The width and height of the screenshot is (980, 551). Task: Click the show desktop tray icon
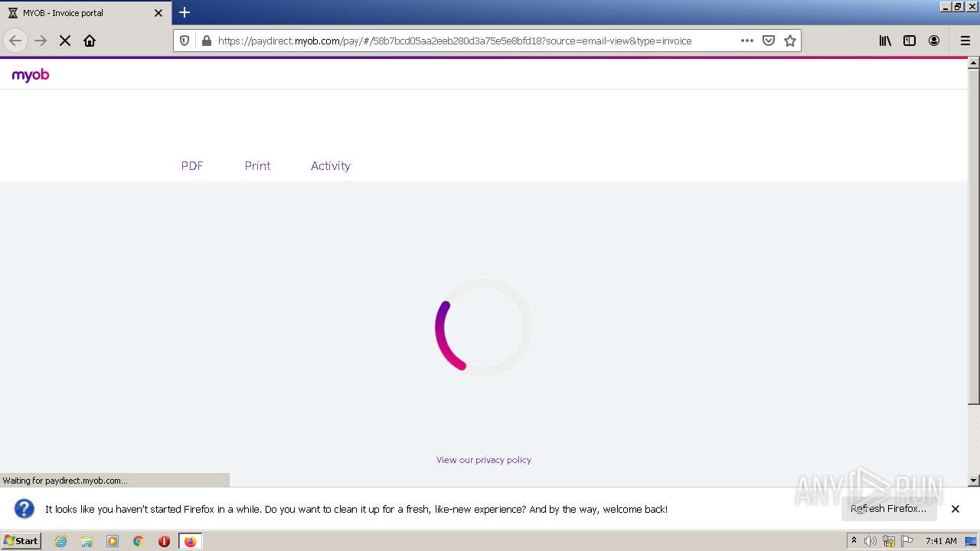coord(971,541)
